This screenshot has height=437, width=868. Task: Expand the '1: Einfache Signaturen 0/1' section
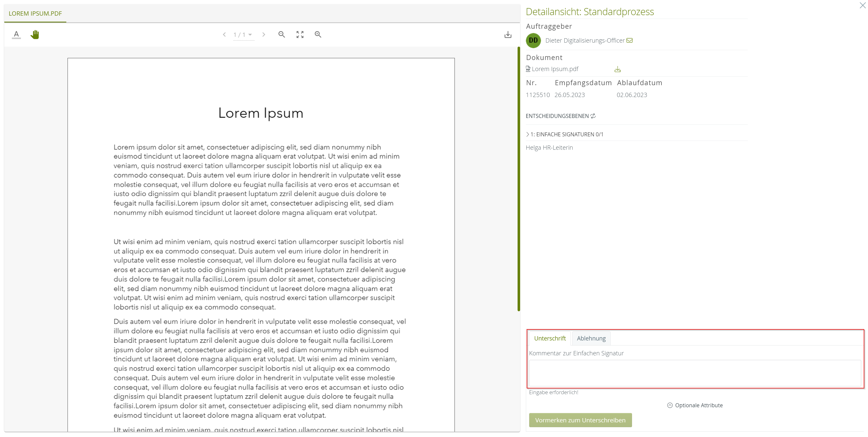(528, 134)
